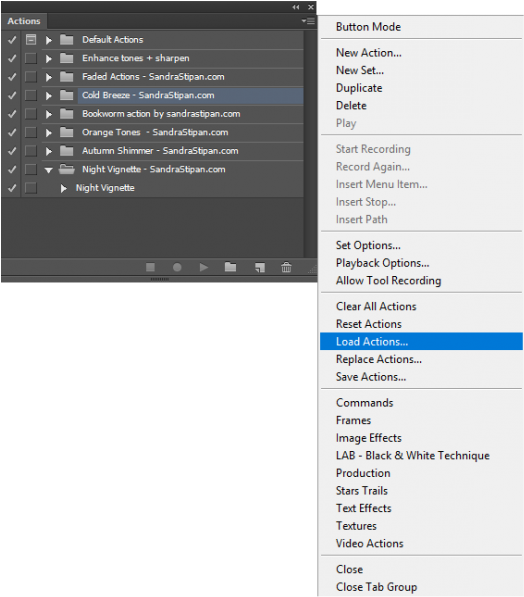Click the Create new action icon

260,267
